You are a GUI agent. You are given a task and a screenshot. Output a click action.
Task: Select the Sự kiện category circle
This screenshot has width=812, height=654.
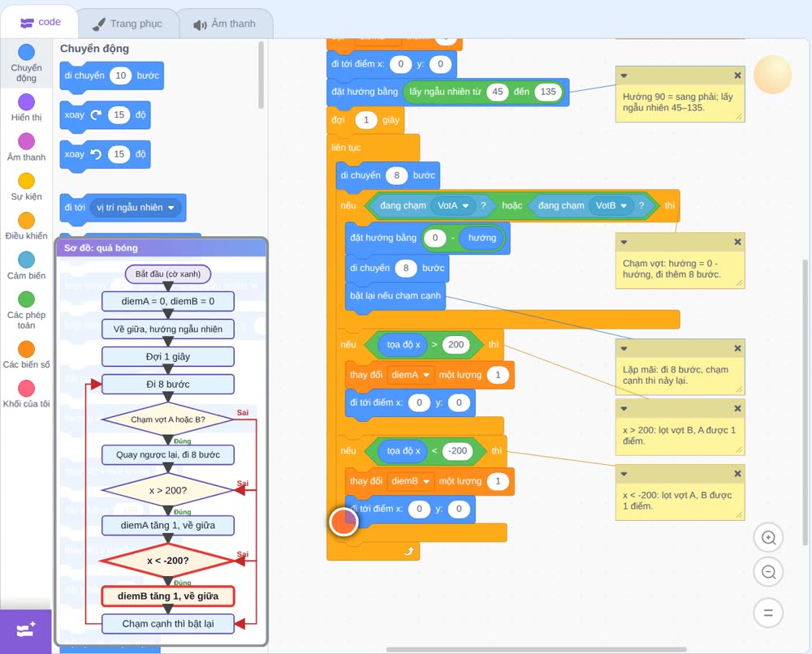click(27, 181)
